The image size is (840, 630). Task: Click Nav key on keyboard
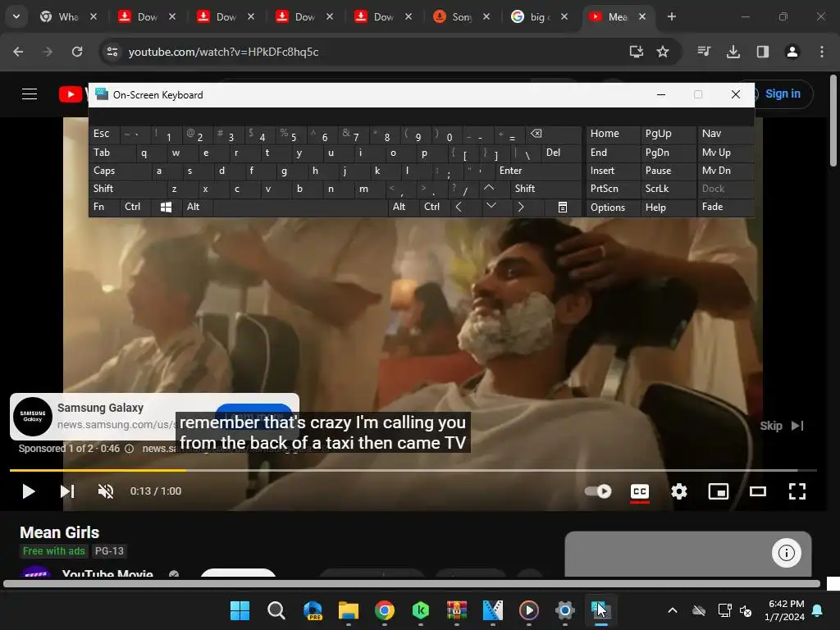[x=725, y=134]
